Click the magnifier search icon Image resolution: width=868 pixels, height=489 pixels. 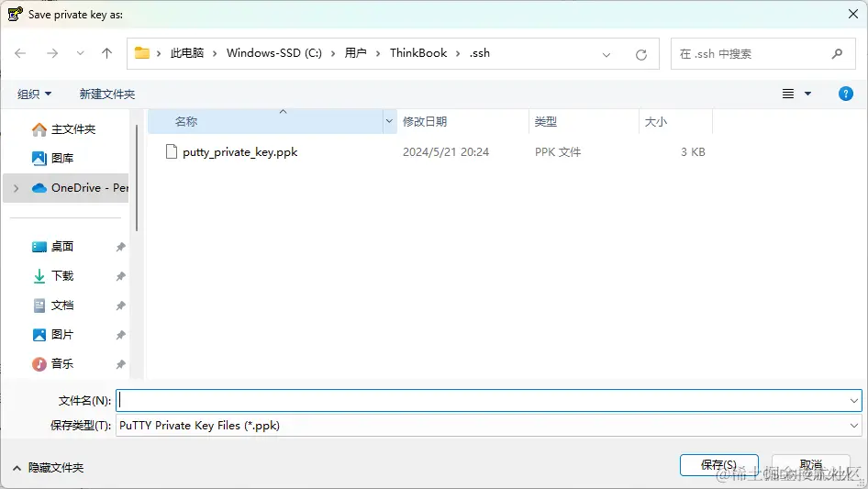click(x=837, y=54)
